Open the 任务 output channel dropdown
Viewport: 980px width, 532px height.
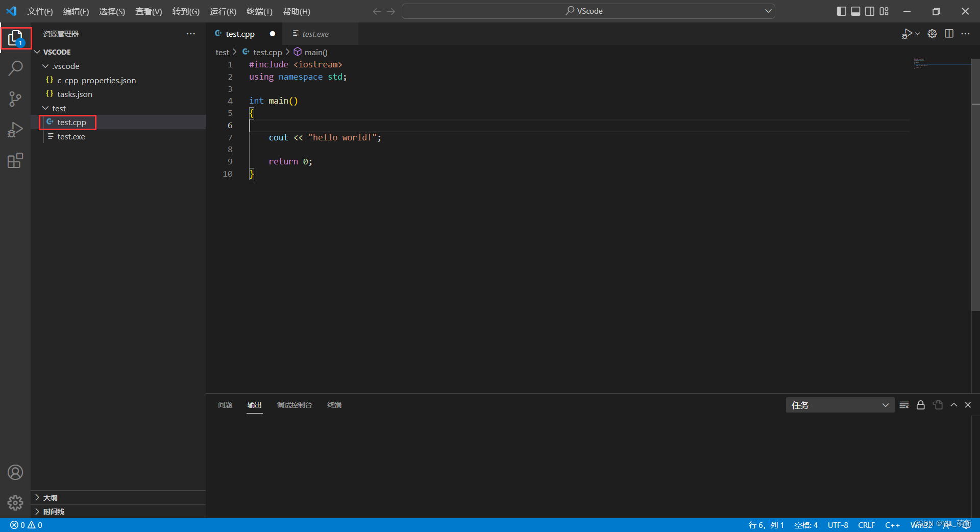[x=840, y=405]
